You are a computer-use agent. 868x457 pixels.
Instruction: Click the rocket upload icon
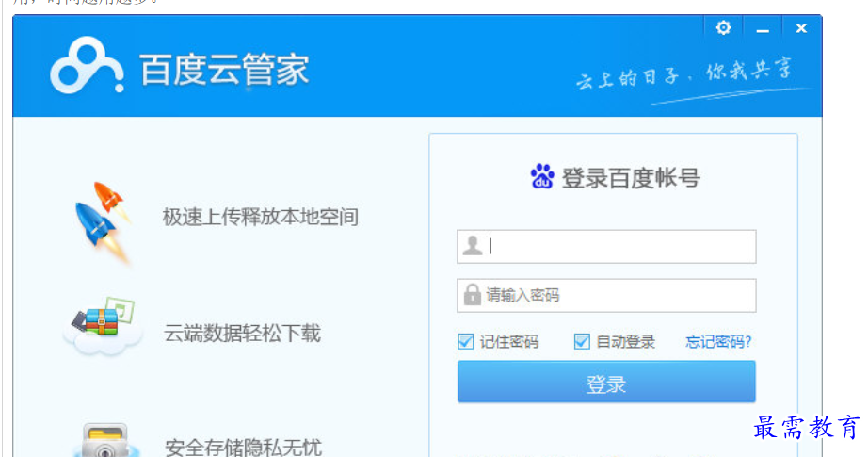click(103, 221)
